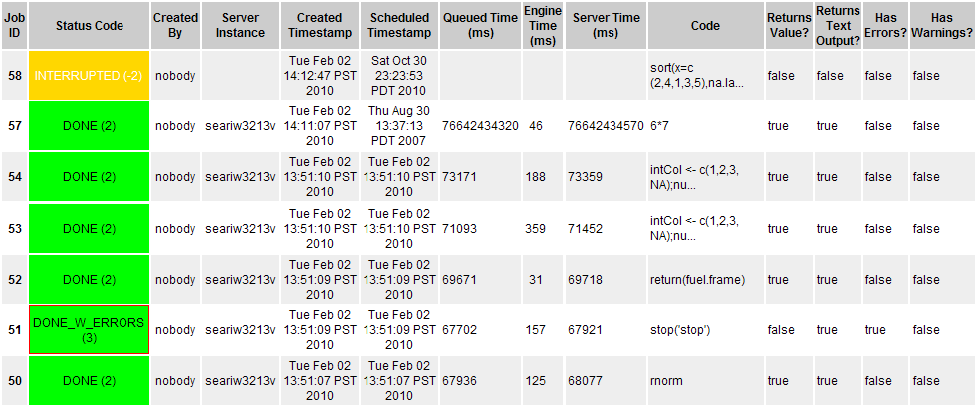Click the Status Code column header
Image resolution: width=980 pixels, height=405 pixels.
(90, 25)
